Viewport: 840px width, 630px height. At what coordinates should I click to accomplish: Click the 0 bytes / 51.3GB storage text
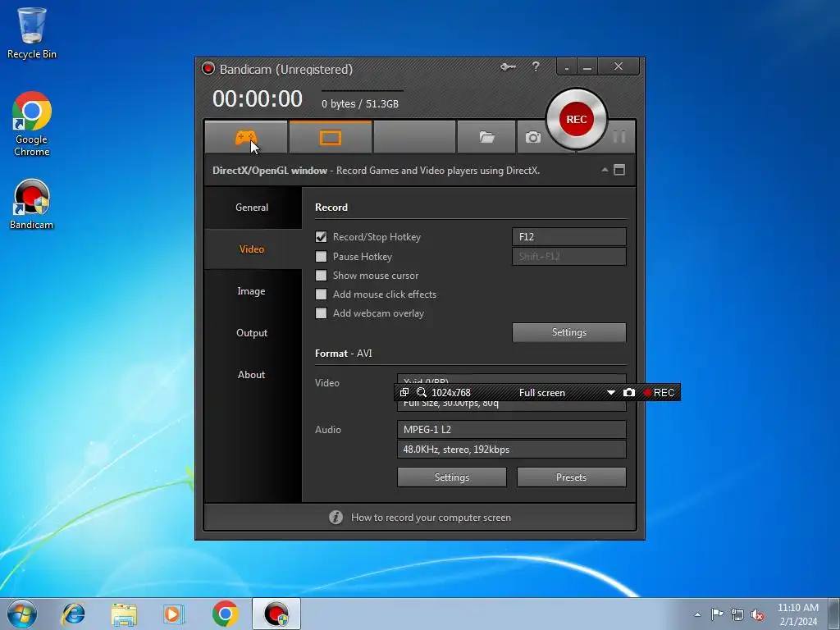tap(360, 104)
